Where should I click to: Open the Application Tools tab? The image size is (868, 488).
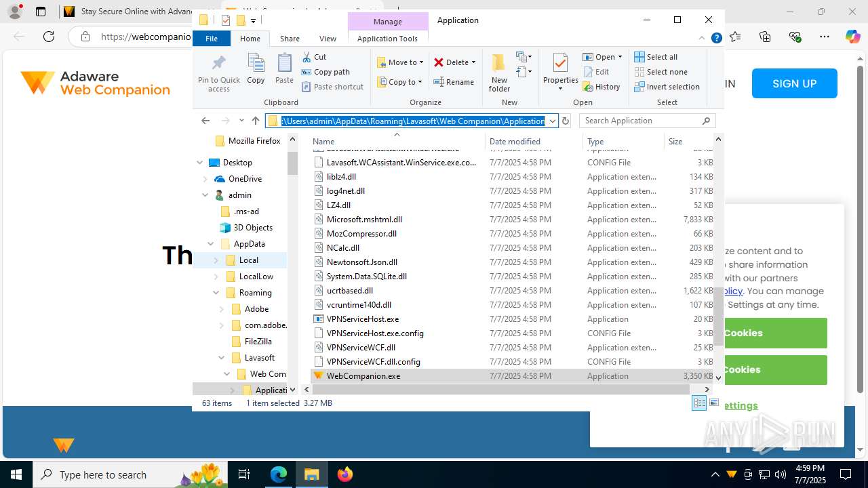coord(387,39)
